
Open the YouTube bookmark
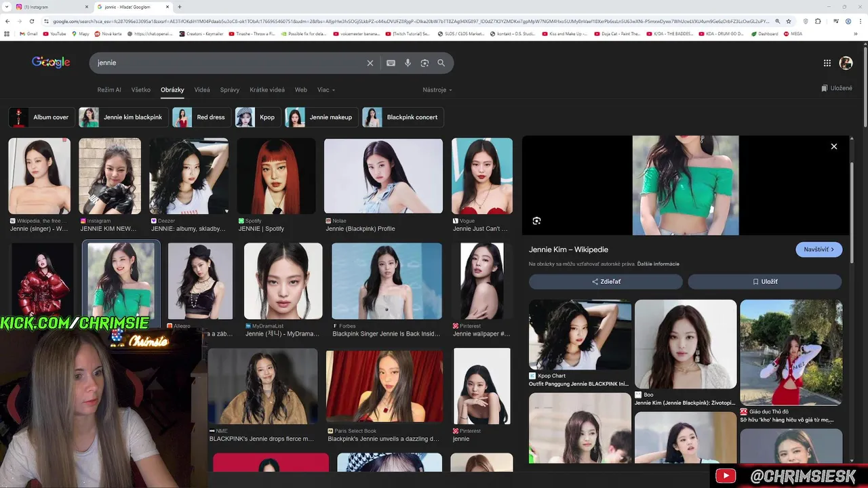(x=55, y=33)
